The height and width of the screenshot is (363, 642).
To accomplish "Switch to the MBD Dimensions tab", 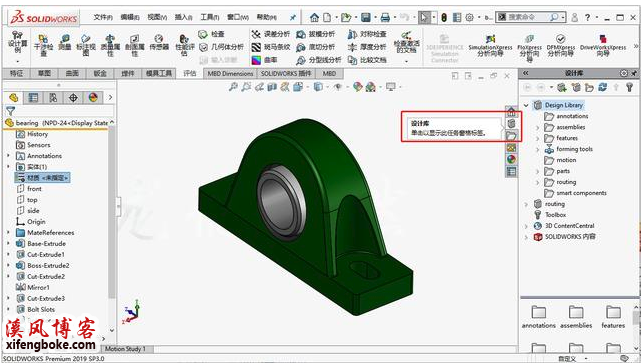I will point(230,74).
